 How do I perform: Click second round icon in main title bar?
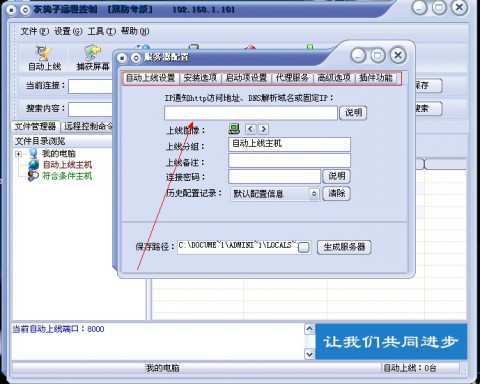(x=25, y=9)
